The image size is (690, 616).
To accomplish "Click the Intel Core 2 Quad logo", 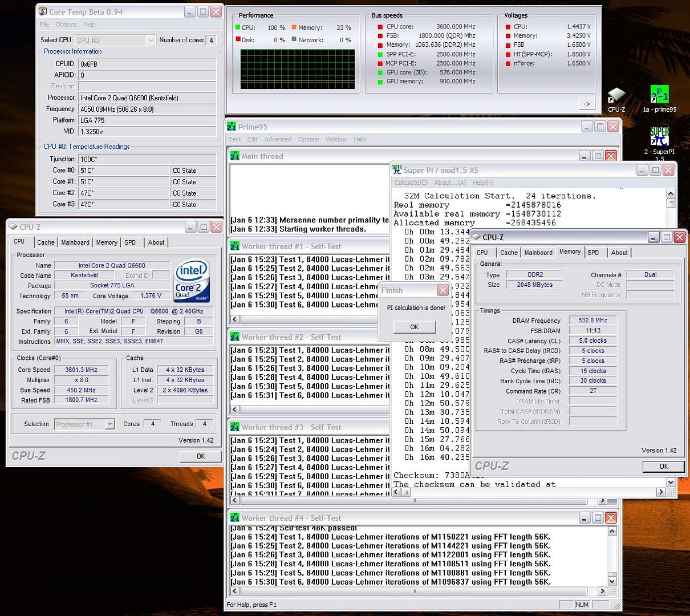I will coord(192,281).
